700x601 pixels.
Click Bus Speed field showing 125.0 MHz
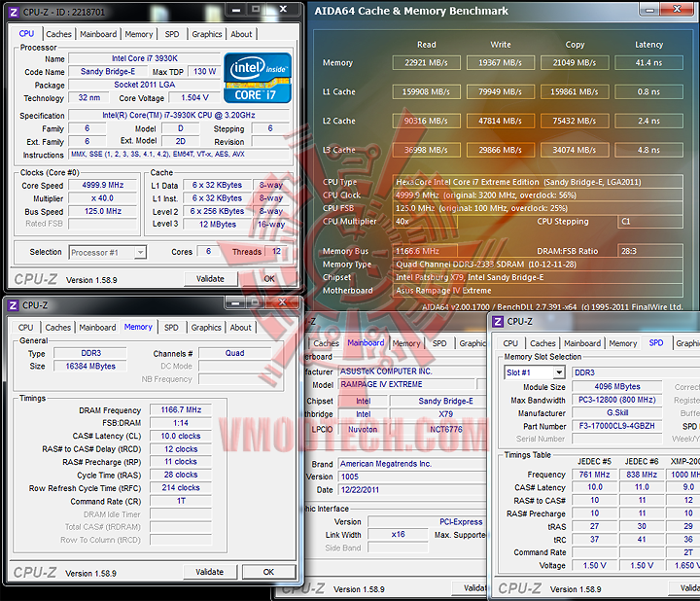[103, 211]
